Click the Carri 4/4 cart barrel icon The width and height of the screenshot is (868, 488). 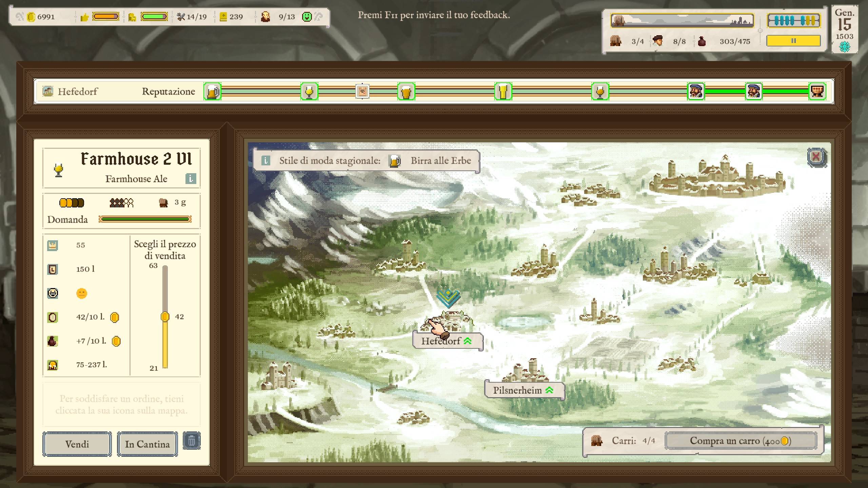pyautogui.click(x=596, y=441)
